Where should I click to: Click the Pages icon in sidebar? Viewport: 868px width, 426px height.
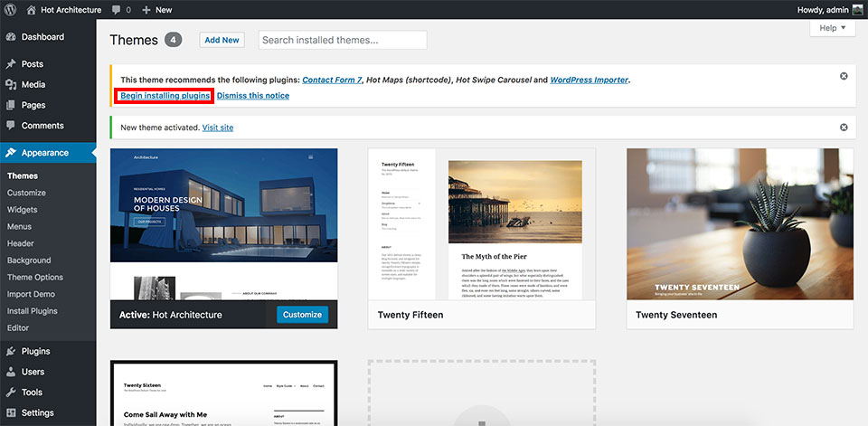point(11,105)
